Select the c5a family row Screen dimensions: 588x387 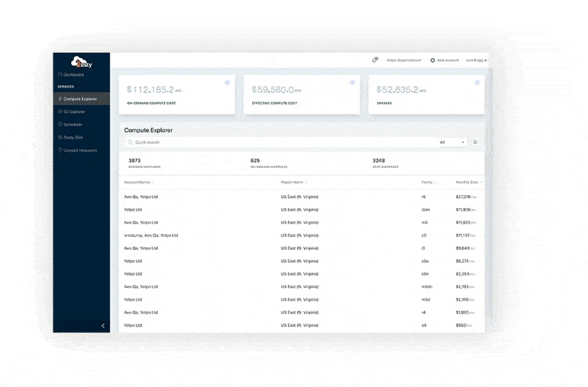(x=302, y=261)
